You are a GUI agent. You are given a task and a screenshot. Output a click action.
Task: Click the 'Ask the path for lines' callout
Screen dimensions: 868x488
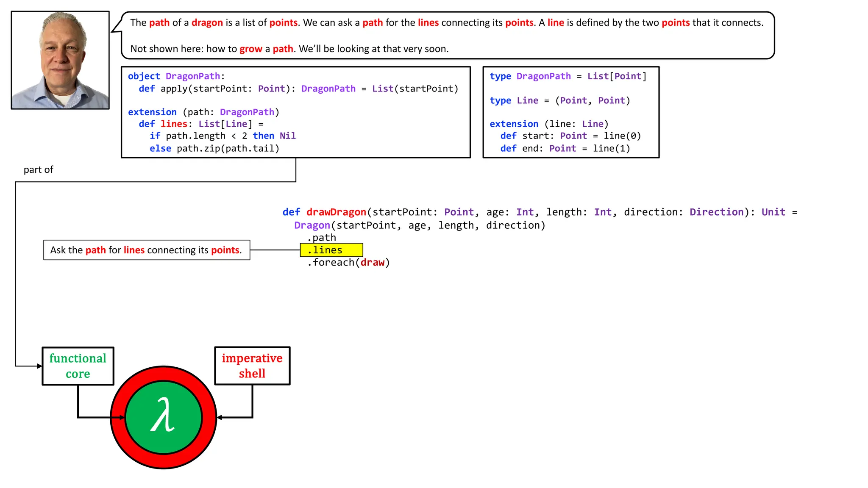coord(146,250)
